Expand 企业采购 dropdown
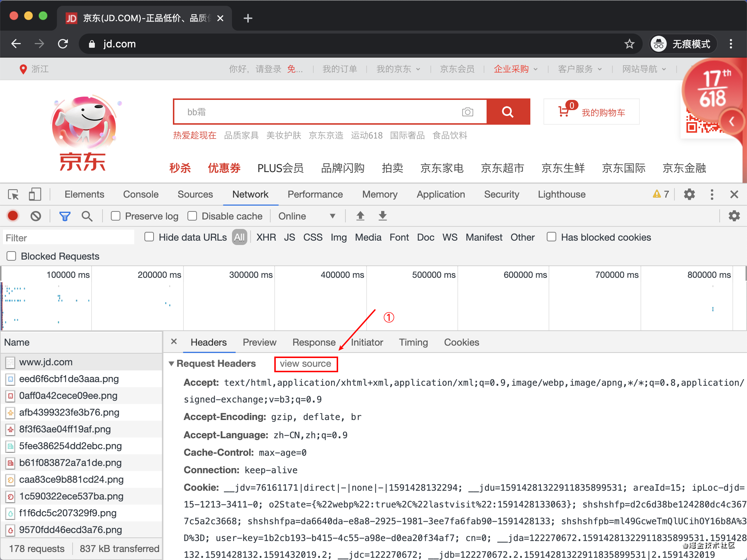 pyautogui.click(x=515, y=69)
